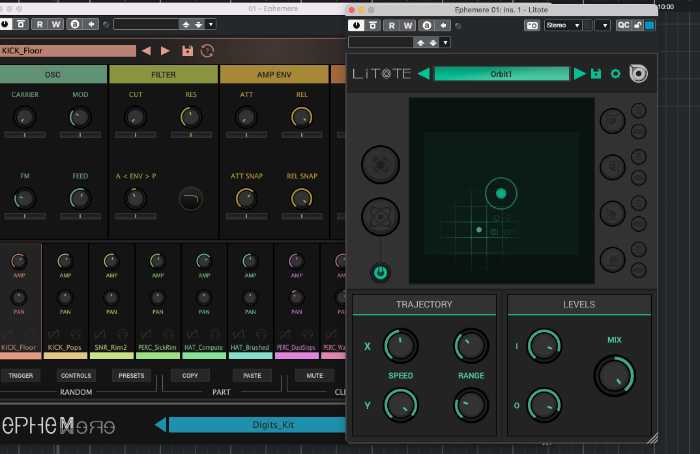The height and width of the screenshot is (454, 700).
Task: Save the Orbit1 preset in Litote
Action: pyautogui.click(x=596, y=74)
